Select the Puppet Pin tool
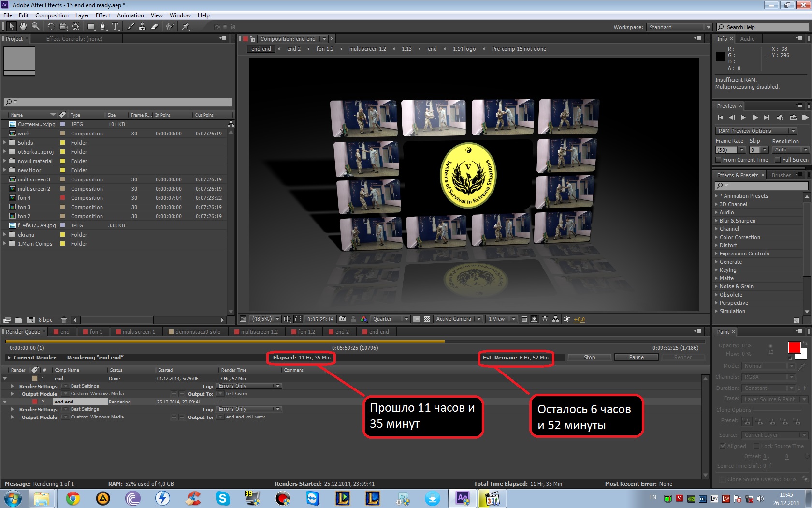The width and height of the screenshot is (812, 508). pyautogui.click(x=186, y=27)
